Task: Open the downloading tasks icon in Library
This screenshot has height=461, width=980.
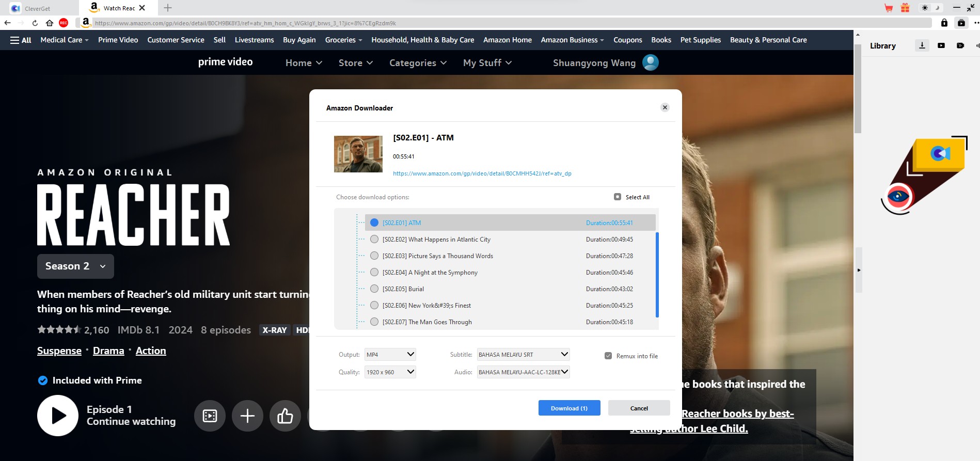Action: pyautogui.click(x=922, y=45)
